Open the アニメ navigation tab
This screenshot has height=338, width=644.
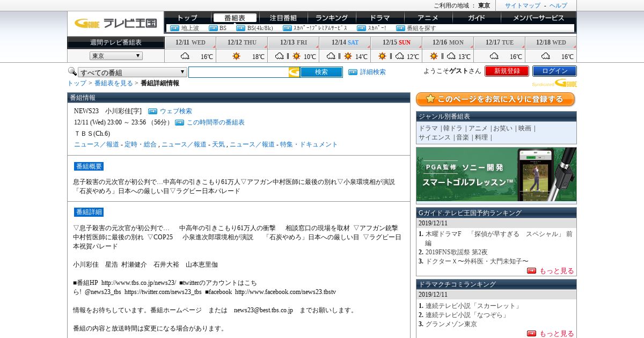(x=428, y=18)
